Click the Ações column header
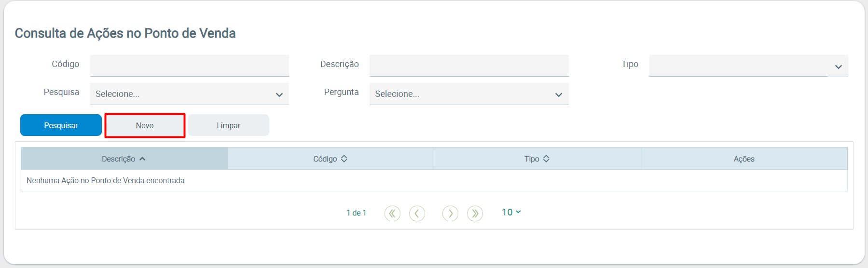 tap(744, 159)
